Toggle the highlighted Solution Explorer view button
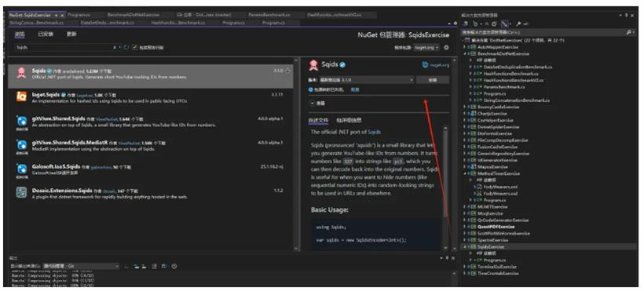This screenshot has height=291, width=644. pyautogui.click(x=505, y=24)
